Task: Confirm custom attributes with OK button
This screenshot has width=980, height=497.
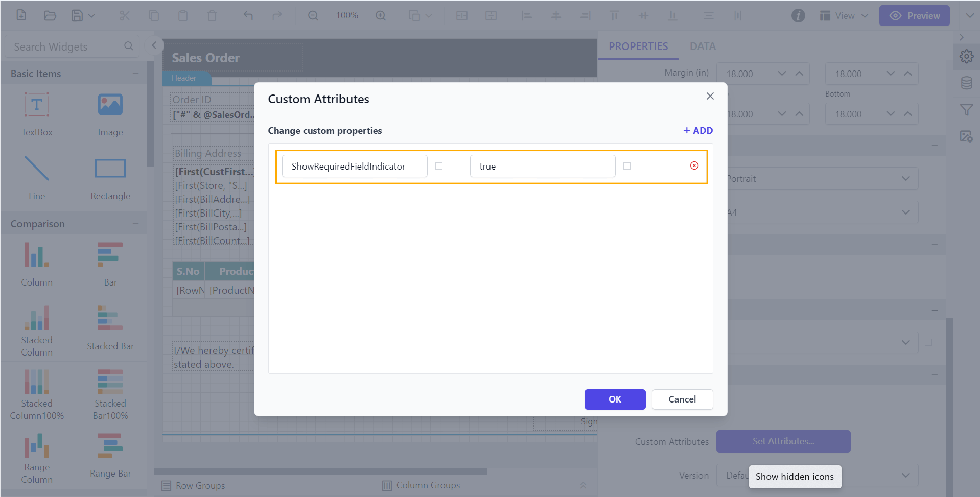Action: click(615, 399)
